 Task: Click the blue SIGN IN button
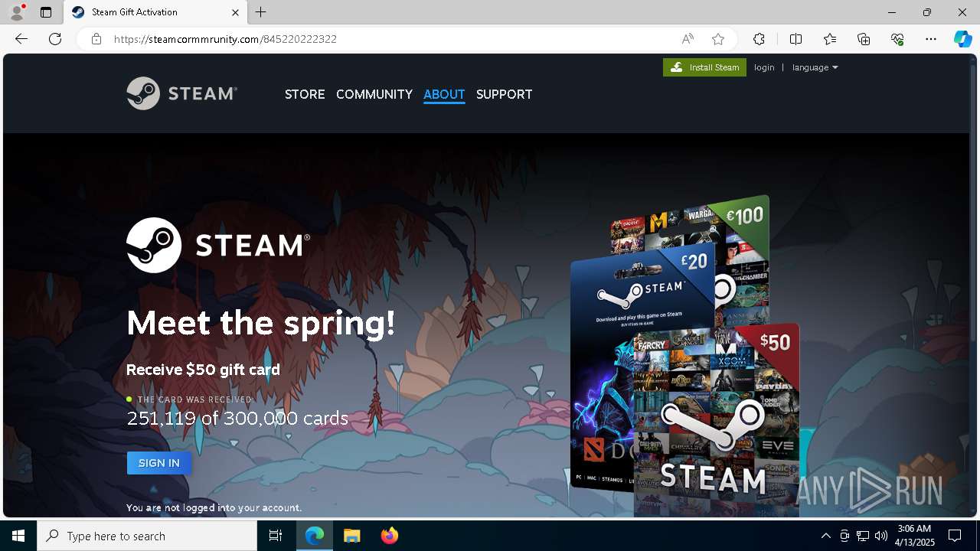pyautogui.click(x=159, y=463)
